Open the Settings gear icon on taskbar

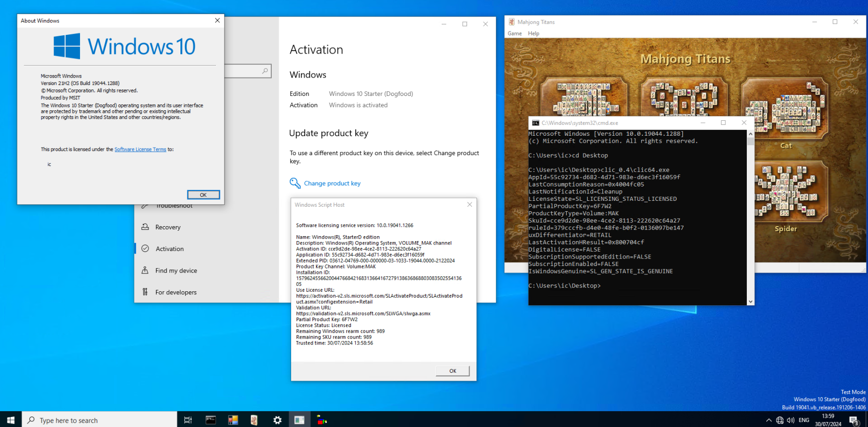tap(277, 420)
